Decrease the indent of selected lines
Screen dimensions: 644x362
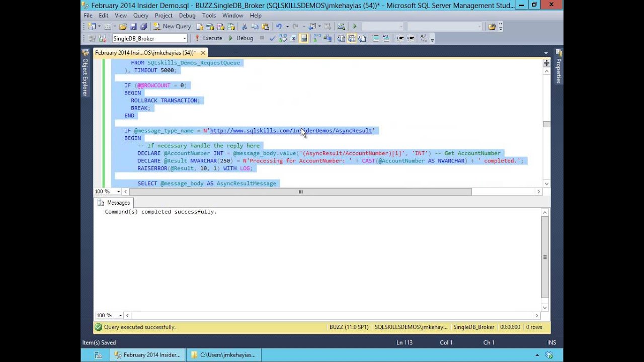point(400,38)
